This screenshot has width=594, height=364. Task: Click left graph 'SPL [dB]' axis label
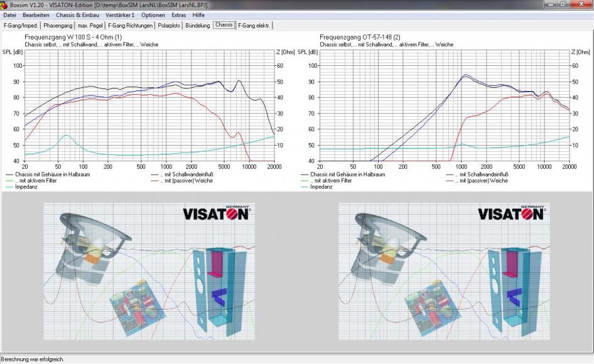[13, 52]
